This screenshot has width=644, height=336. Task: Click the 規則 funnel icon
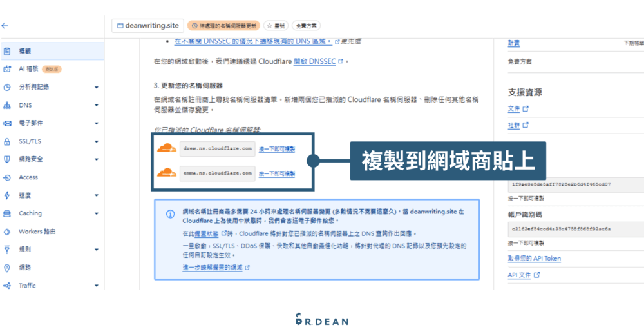[x=7, y=249]
